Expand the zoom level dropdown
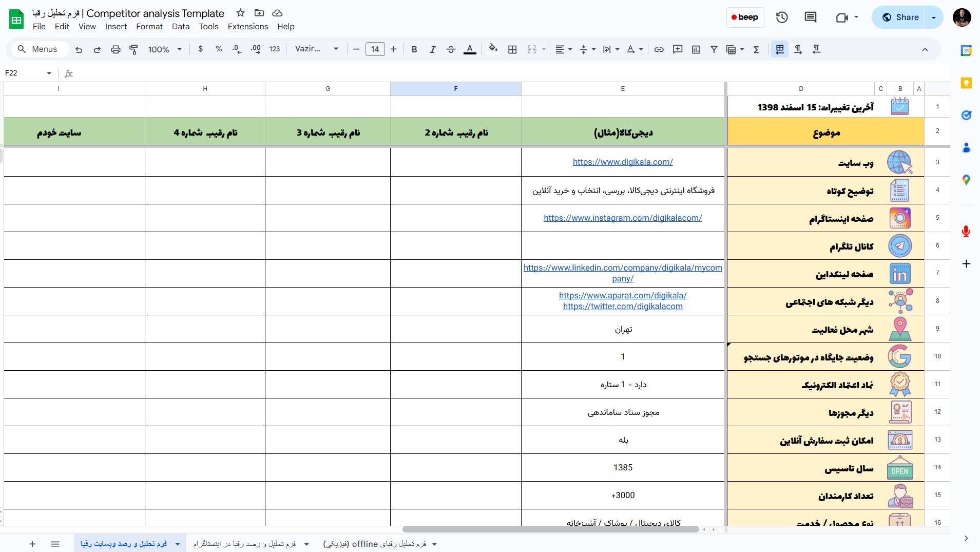 point(165,49)
